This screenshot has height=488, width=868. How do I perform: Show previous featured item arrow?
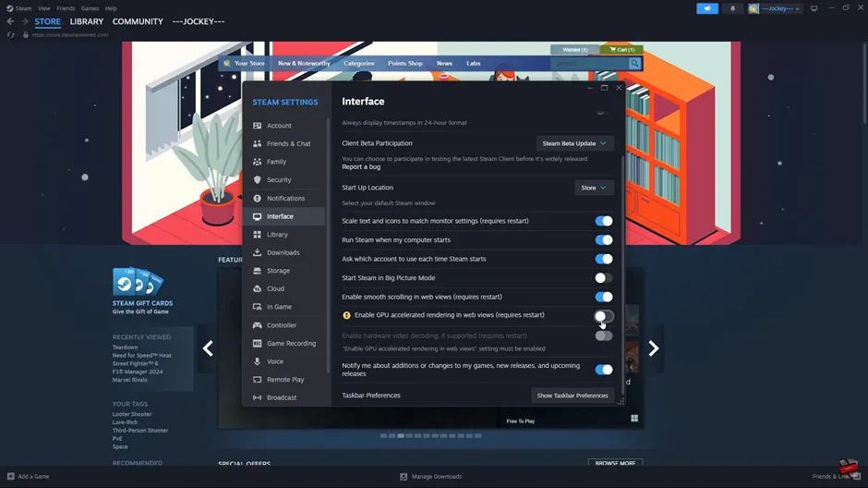208,348
